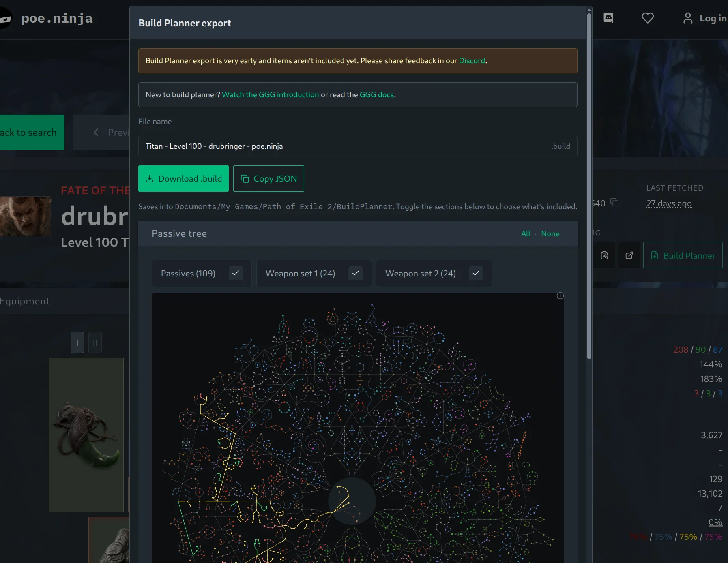This screenshot has height=563, width=728.
Task: Switch to equipment weapon set I
Action: point(77,343)
